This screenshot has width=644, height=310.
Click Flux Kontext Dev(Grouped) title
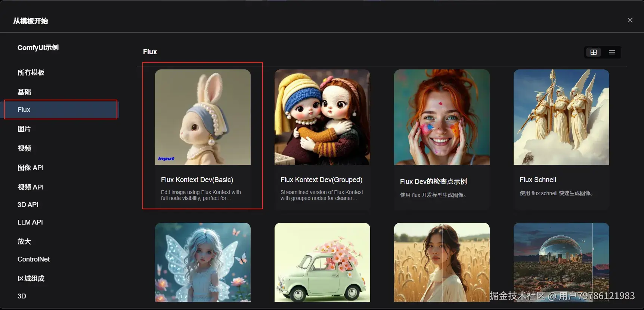pyautogui.click(x=322, y=180)
